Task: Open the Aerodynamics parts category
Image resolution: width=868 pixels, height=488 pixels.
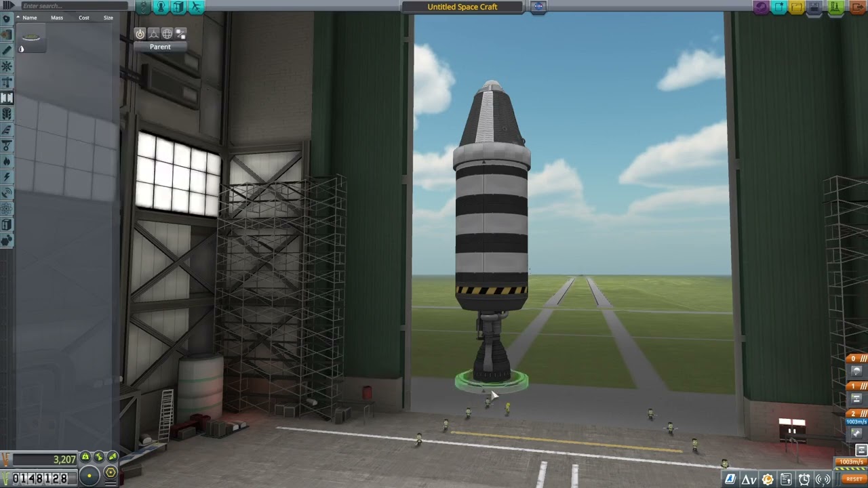Action: pyautogui.click(x=7, y=129)
